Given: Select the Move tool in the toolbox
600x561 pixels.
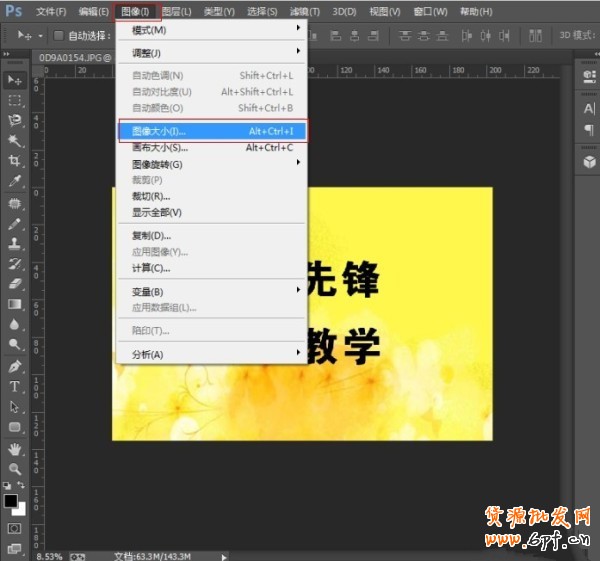Looking at the screenshot, I should 15,79.
